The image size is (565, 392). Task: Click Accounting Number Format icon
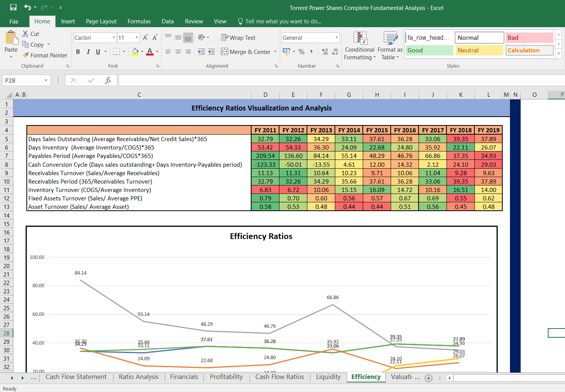[x=286, y=51]
